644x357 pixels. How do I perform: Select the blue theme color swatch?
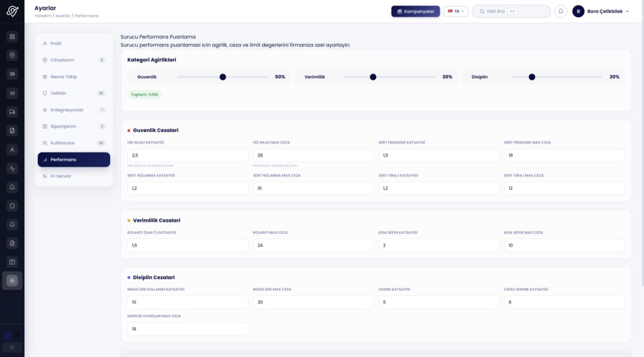[8, 336]
